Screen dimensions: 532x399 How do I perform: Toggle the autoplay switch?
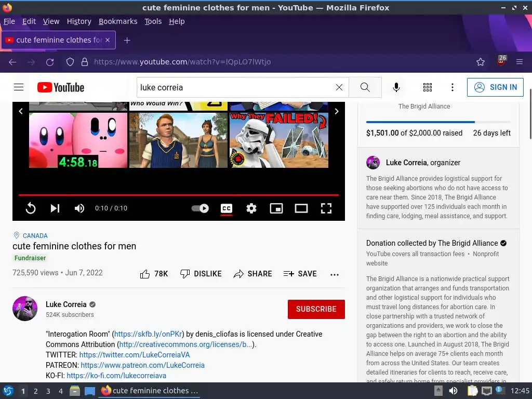(200, 208)
